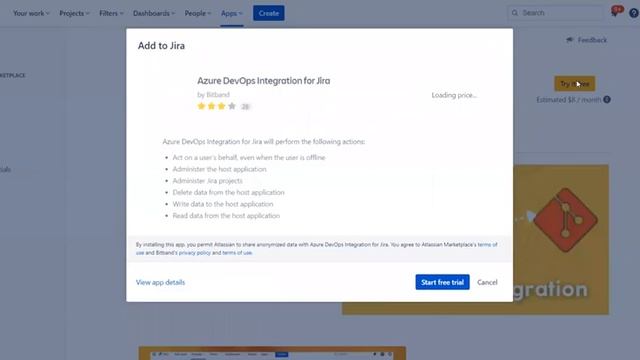The height and width of the screenshot is (360, 640).
Task: Click the Try it free button behind dialog
Action: tap(574, 84)
